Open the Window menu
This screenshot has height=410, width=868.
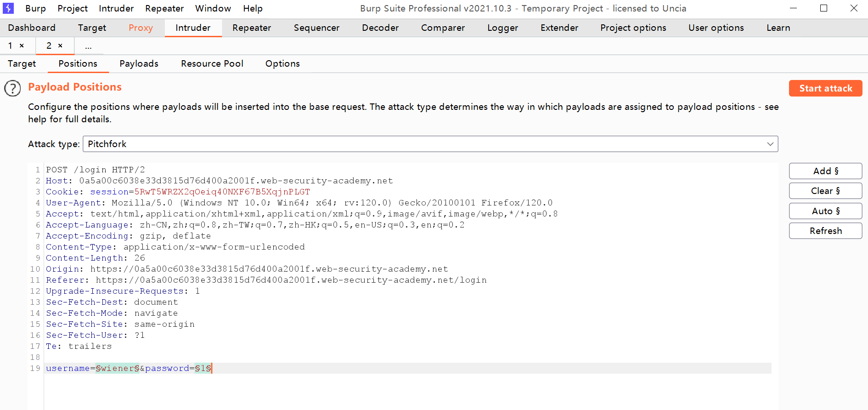(213, 8)
